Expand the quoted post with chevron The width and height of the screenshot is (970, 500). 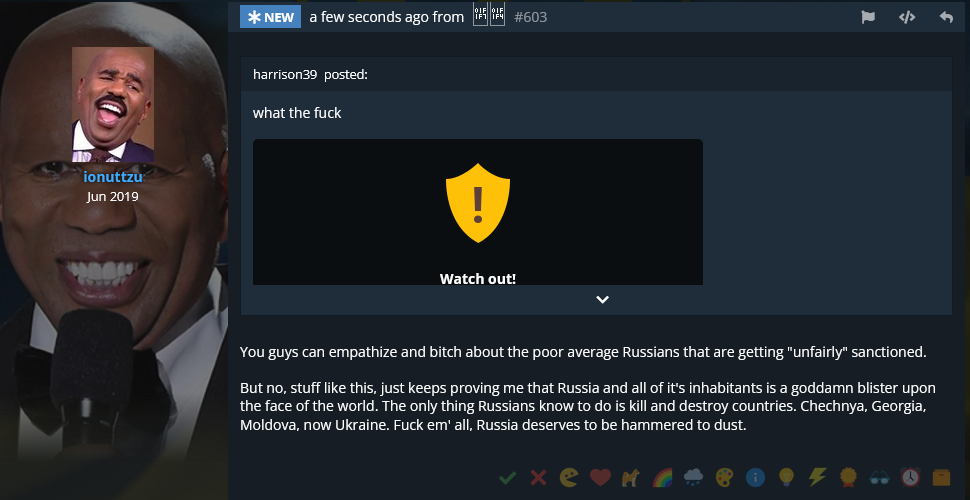pos(603,300)
